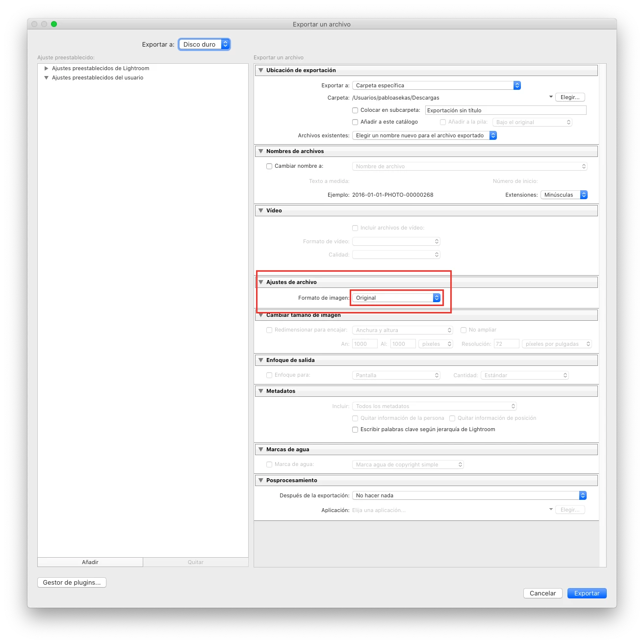Image resolution: width=644 pixels, height=644 pixels.
Task: Collapse the Metadatos section
Action: tap(261, 391)
